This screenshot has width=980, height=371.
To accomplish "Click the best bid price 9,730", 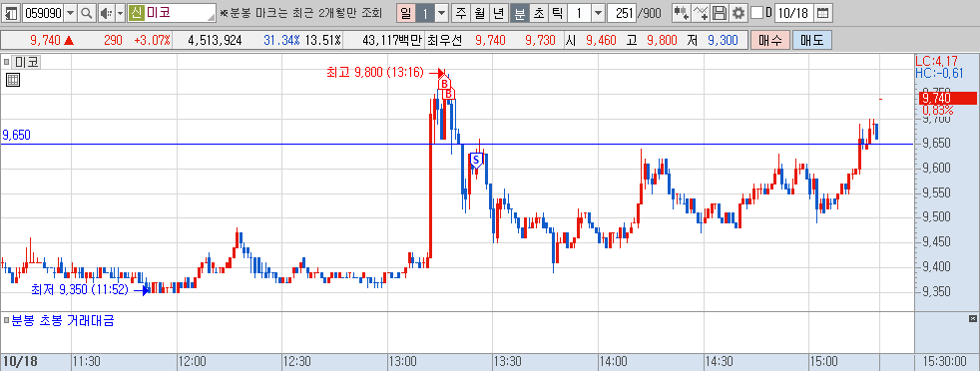I will click(541, 41).
